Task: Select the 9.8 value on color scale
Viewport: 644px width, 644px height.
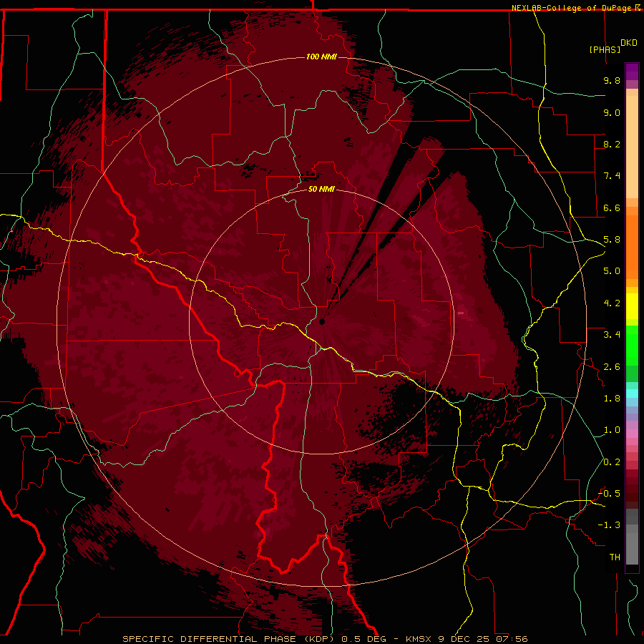Action: [x=612, y=80]
